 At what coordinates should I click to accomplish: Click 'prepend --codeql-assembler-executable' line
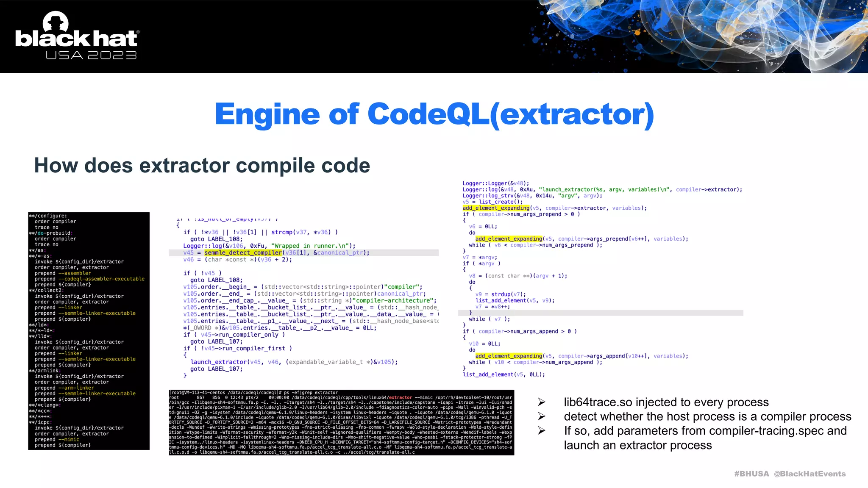click(x=89, y=279)
